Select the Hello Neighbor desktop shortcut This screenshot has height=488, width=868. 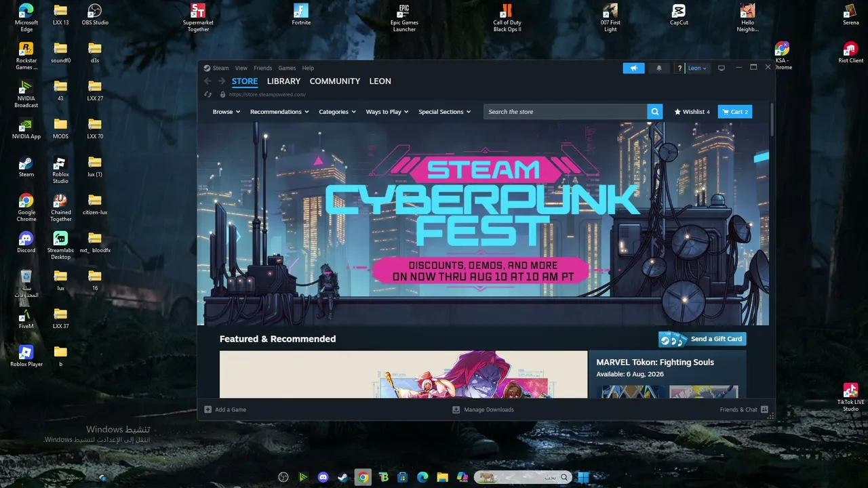coord(747,18)
